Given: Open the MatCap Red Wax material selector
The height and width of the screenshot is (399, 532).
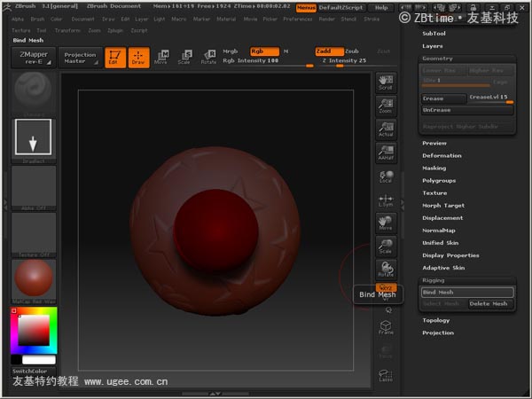Looking at the screenshot, I should 34,280.
